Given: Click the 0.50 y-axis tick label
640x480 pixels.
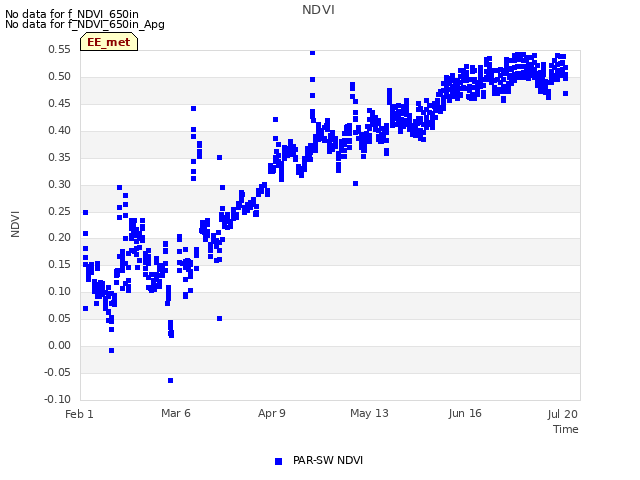Looking at the screenshot, I should (60, 76).
